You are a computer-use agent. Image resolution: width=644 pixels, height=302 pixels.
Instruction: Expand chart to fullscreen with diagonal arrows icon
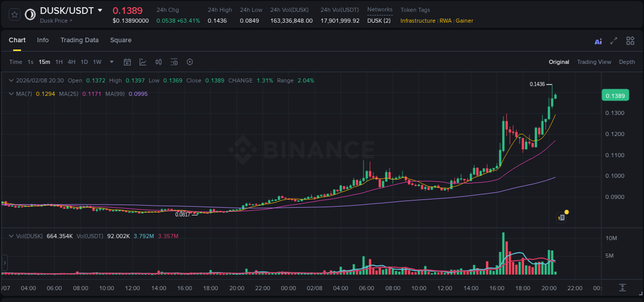pyautogui.click(x=614, y=41)
